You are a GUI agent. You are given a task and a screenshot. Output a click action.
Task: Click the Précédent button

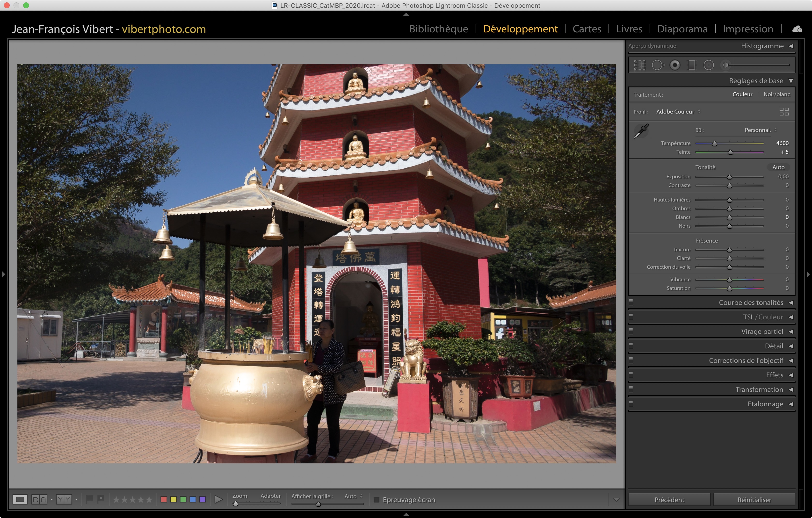(x=669, y=499)
